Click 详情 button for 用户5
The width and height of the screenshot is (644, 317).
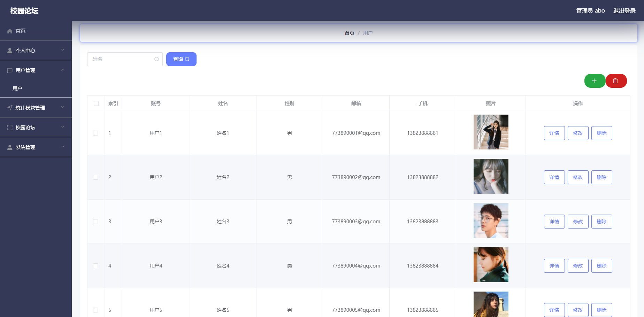point(554,310)
